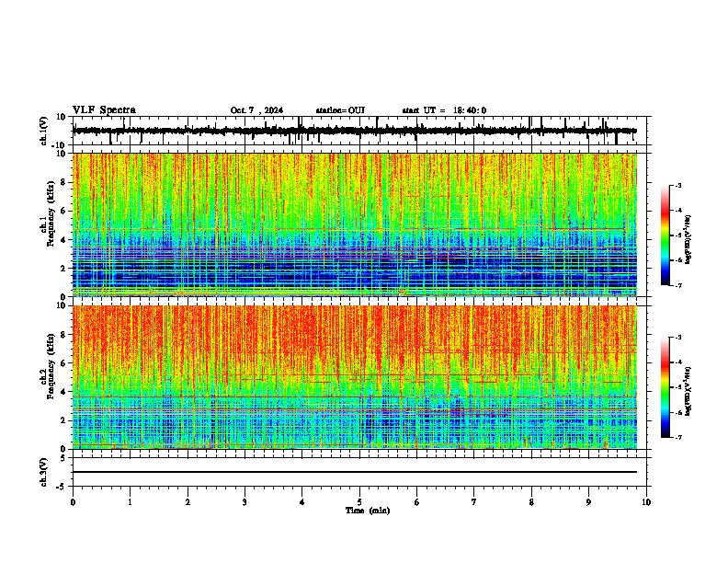Click the "8" kHz tick on ch.1 spectrogram

click(64, 182)
